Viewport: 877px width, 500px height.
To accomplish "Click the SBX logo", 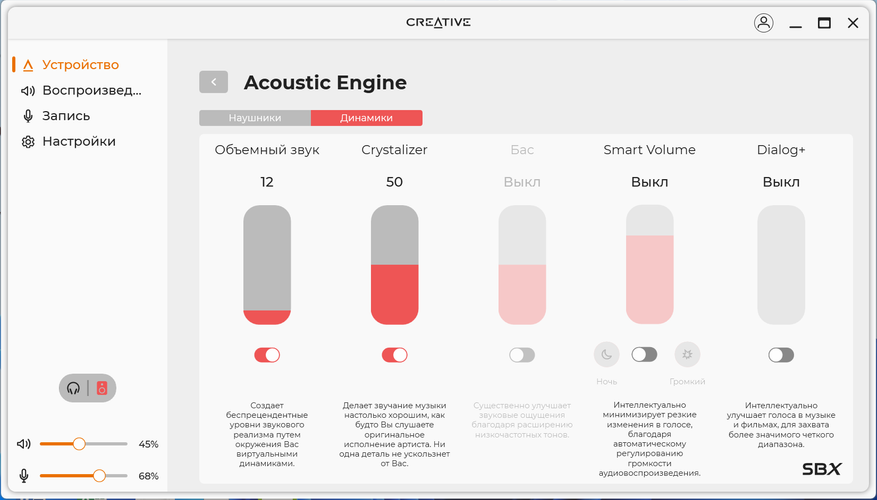I will pyautogui.click(x=821, y=468).
